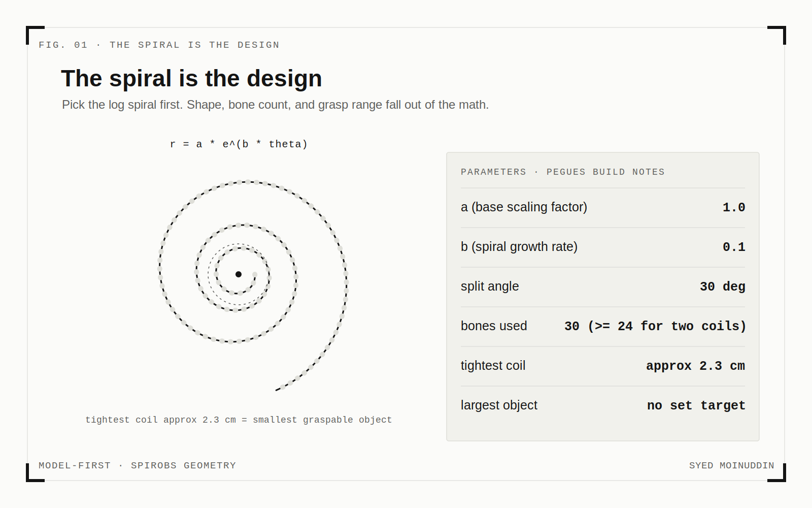Click the subtitle about picking the log spiral

[x=275, y=105]
